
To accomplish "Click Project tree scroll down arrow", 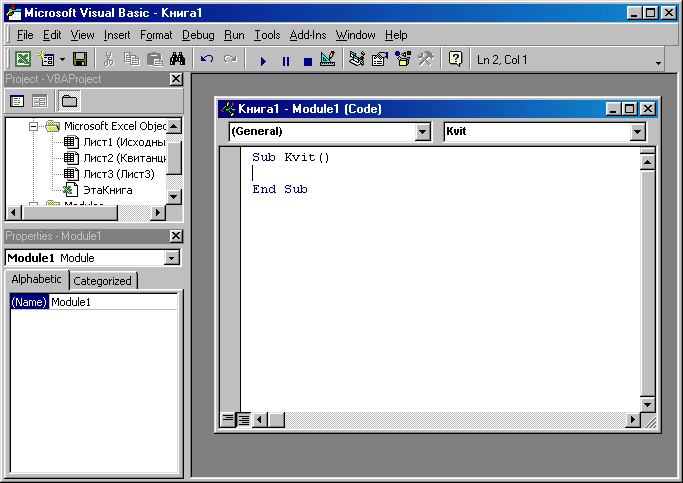I will pyautogui.click(x=174, y=196).
